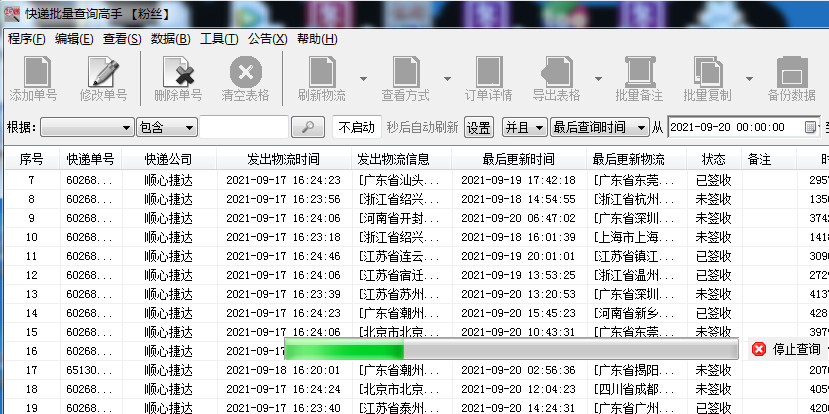Open the 最后查询时间 dropdown
Image resolution: width=829 pixels, height=414 pixels.
click(599, 127)
